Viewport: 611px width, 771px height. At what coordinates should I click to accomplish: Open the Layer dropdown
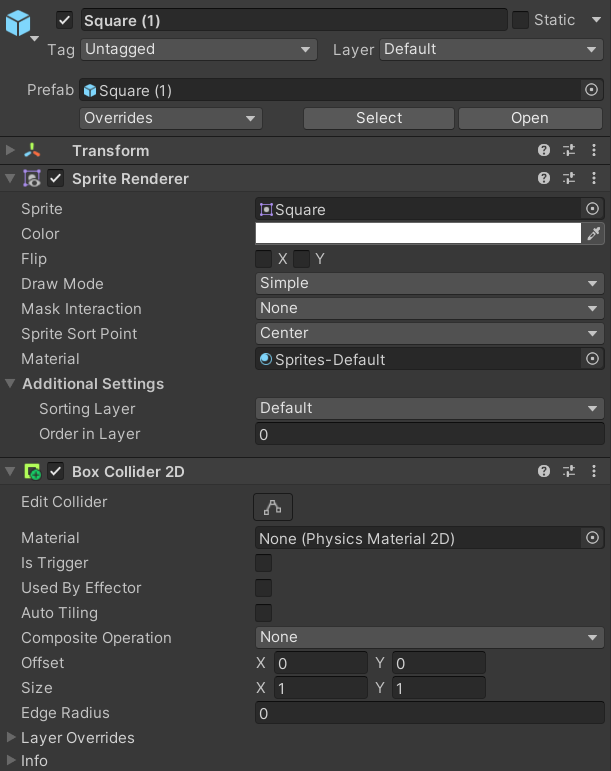491,49
